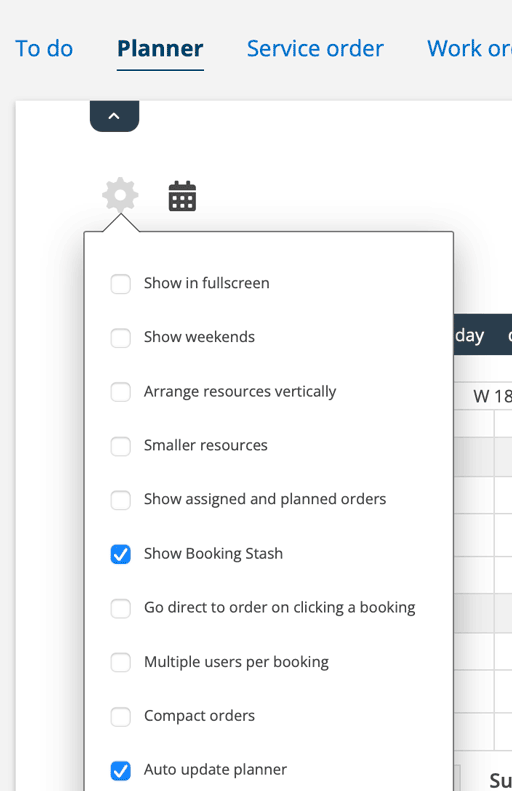The height and width of the screenshot is (791, 512).
Task: Collapse the panel with the chevron-up button
Action: coord(115,116)
